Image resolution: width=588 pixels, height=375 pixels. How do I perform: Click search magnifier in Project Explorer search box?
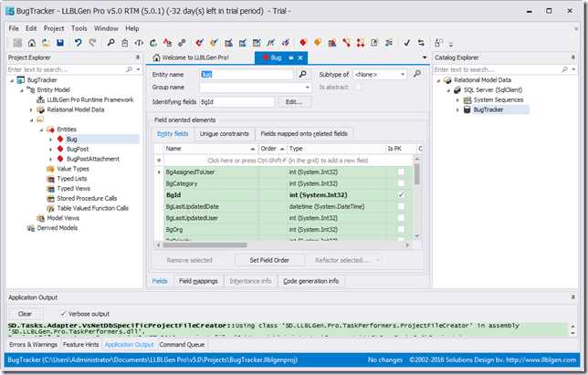pos(130,69)
